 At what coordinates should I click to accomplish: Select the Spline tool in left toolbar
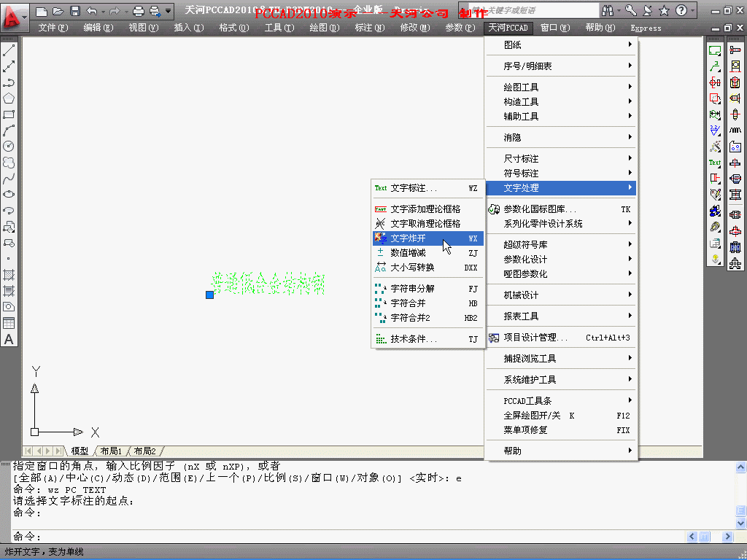click(9, 179)
